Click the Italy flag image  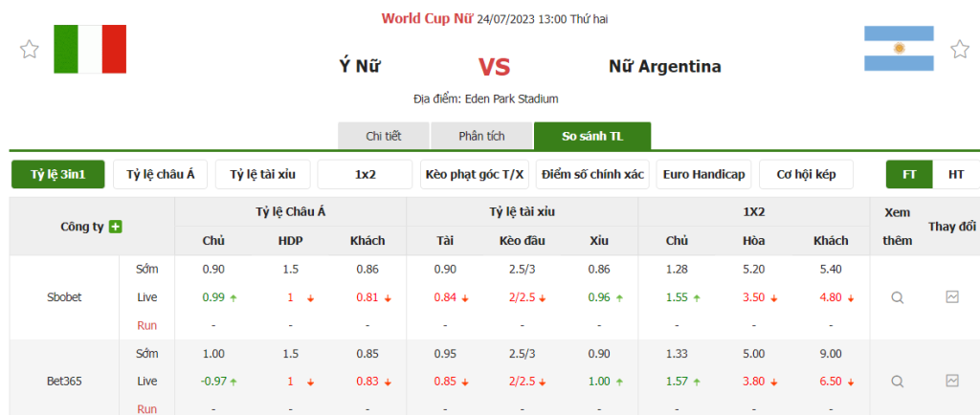click(90, 49)
